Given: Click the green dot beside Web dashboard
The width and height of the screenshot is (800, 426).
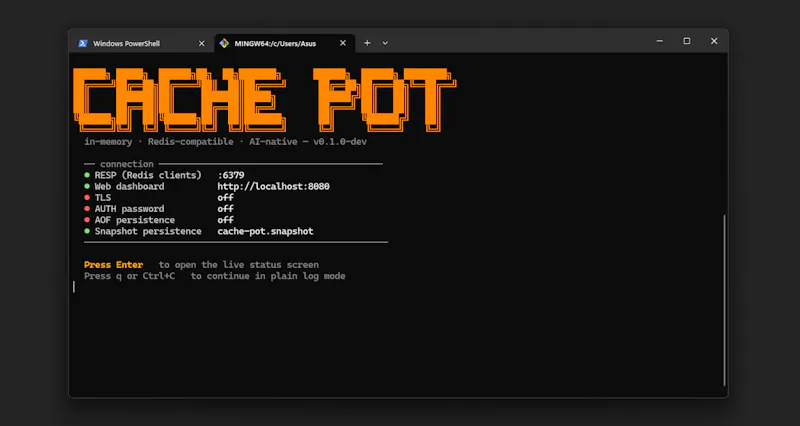Looking at the screenshot, I should [87, 186].
